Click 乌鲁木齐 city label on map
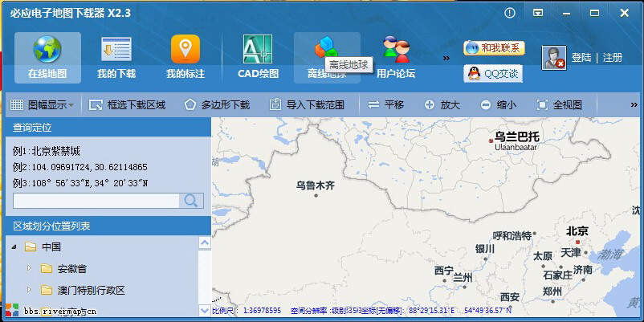The image size is (644, 322). (316, 185)
